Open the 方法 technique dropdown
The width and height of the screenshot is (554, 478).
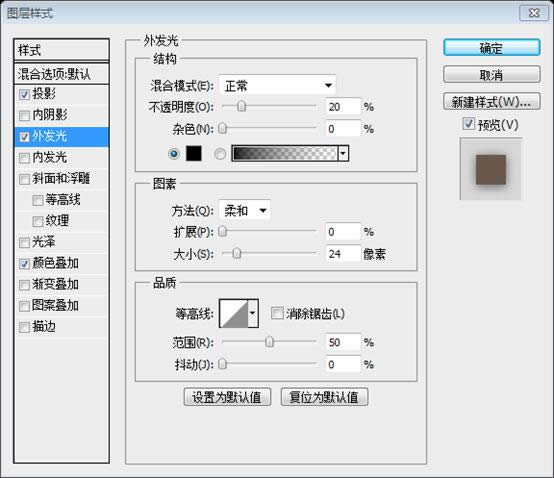coord(245,211)
